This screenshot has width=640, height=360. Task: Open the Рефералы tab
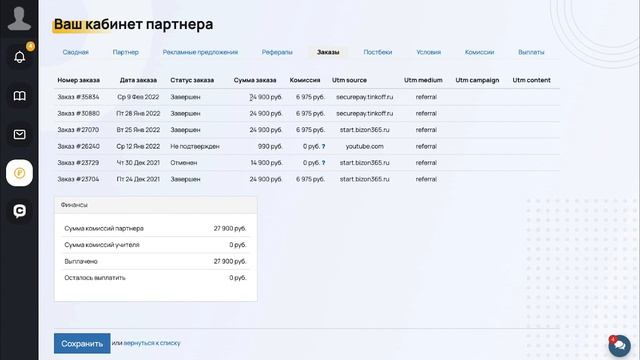(277, 52)
